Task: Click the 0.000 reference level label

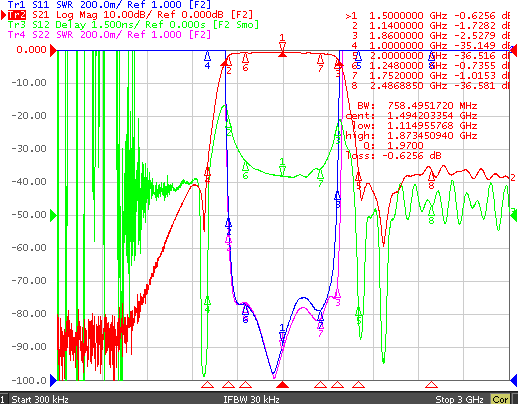Action: coord(32,50)
